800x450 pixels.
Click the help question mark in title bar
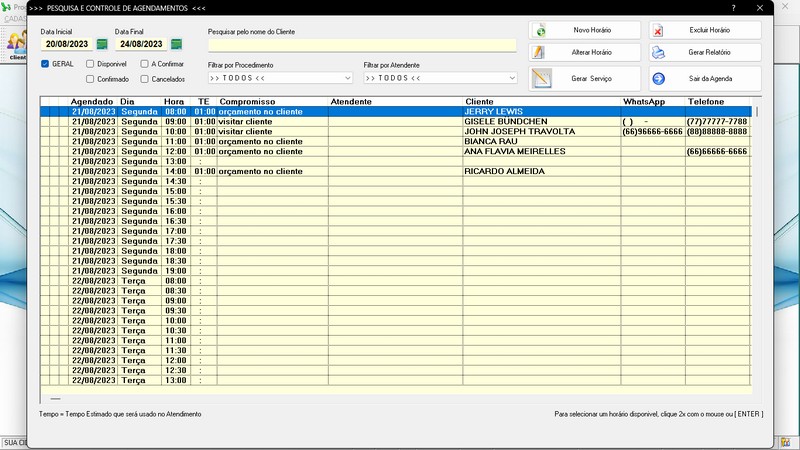tap(733, 8)
